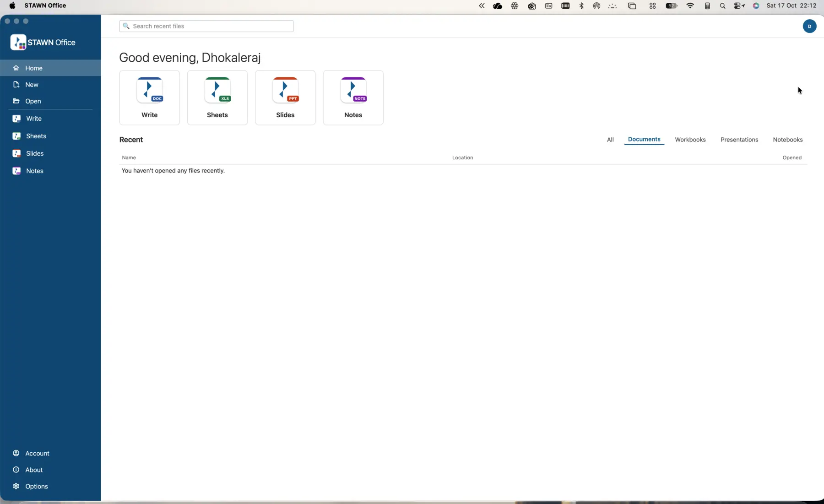Open Account settings in the sidebar

pyautogui.click(x=50, y=453)
